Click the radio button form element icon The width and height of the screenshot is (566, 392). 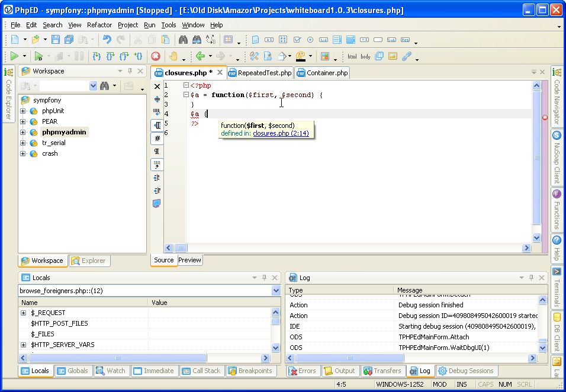[310, 39]
